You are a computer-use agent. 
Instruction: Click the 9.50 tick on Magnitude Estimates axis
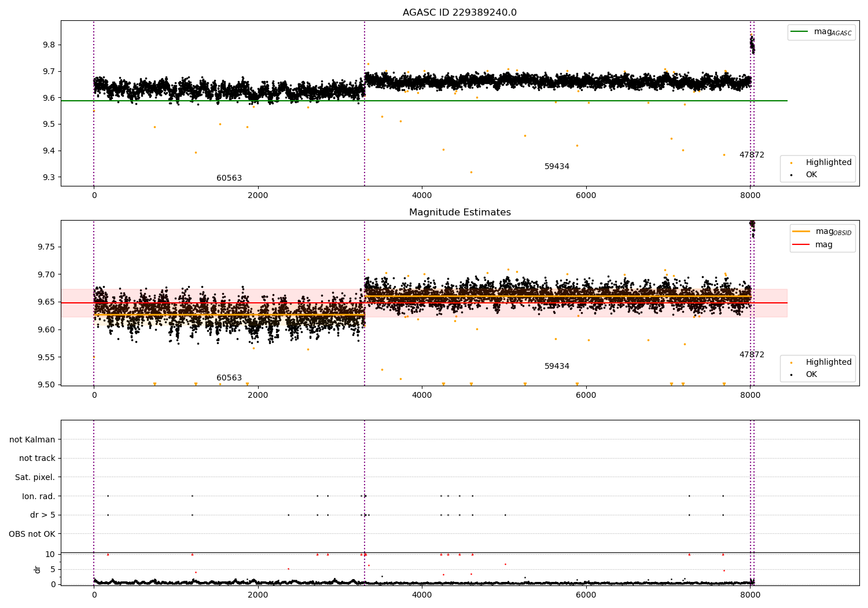pyautogui.click(x=46, y=385)
